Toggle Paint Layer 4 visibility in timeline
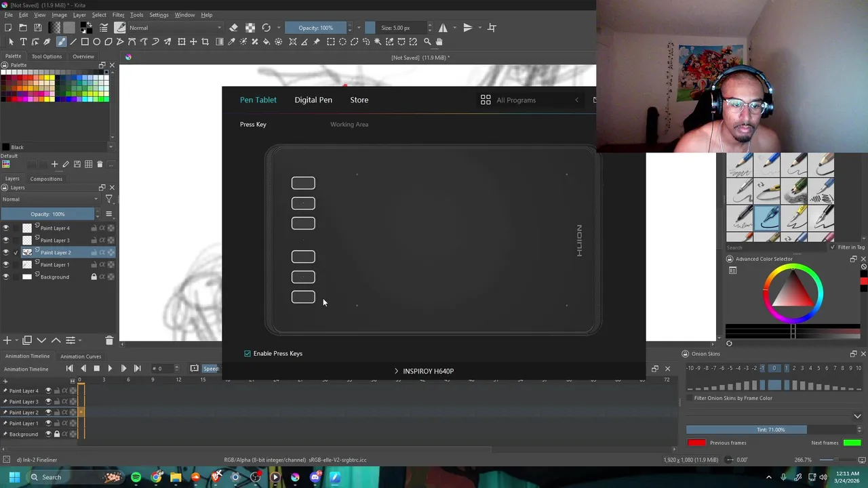 (48, 390)
